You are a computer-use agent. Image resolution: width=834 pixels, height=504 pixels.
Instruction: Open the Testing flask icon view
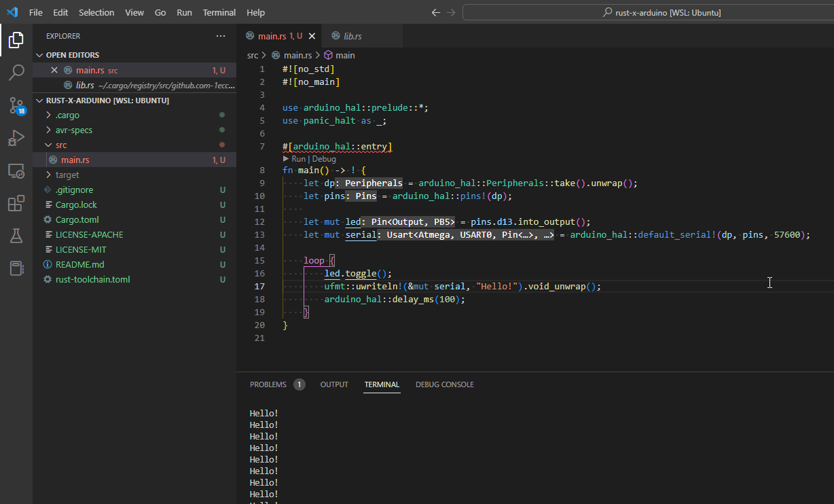pyautogui.click(x=16, y=236)
